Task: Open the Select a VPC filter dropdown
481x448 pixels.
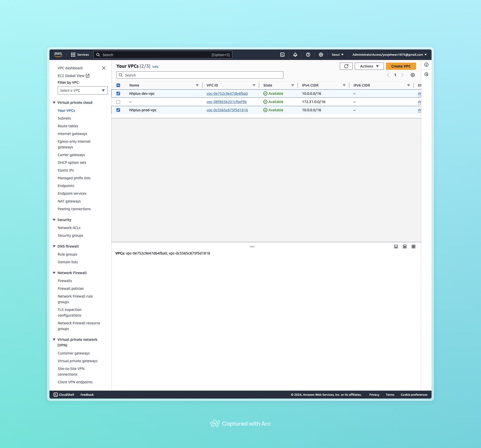Action: click(x=83, y=90)
